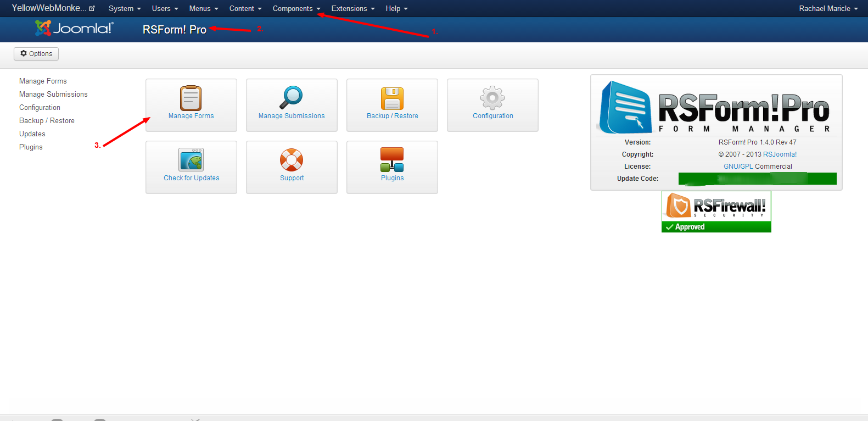Click the green Update Code field
This screenshot has width=868, height=421.
(x=757, y=179)
